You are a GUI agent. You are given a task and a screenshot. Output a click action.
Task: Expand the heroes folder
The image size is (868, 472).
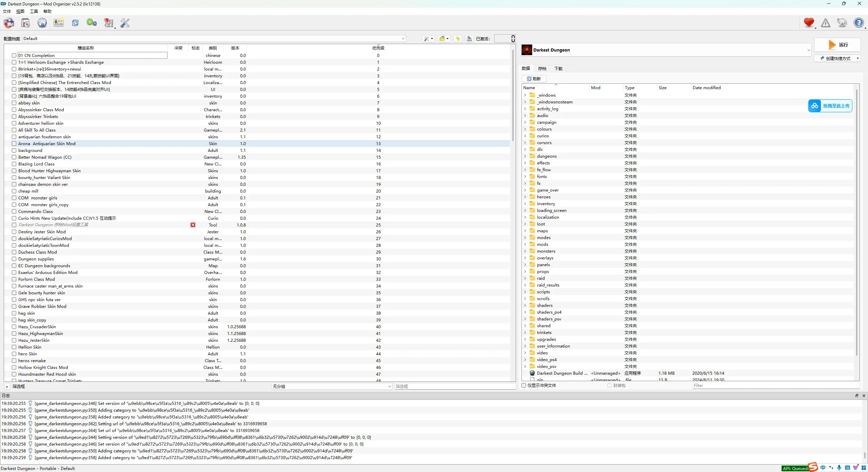525,197
